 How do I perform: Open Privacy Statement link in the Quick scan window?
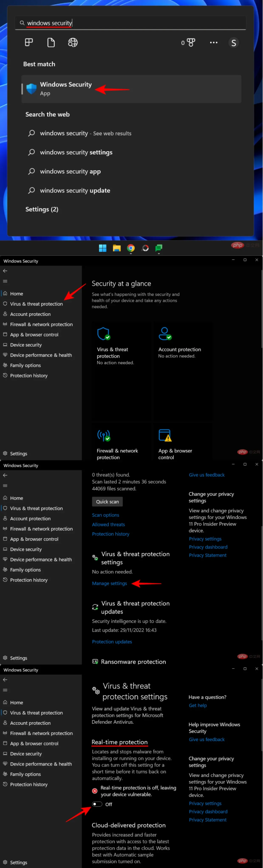[x=207, y=555]
